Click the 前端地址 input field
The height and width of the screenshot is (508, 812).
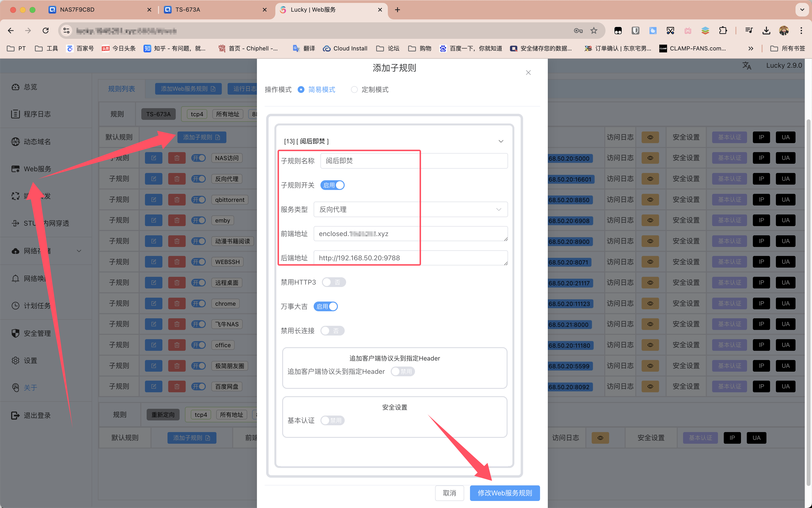(411, 234)
